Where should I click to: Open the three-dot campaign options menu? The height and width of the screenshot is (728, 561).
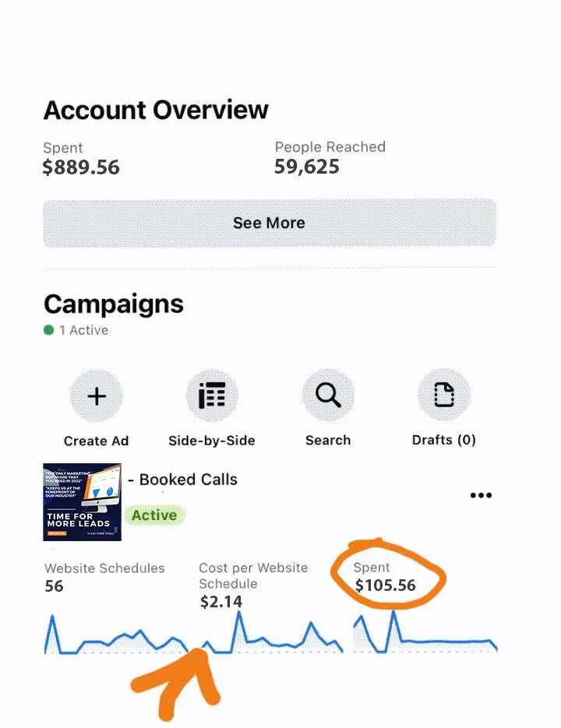point(481,495)
